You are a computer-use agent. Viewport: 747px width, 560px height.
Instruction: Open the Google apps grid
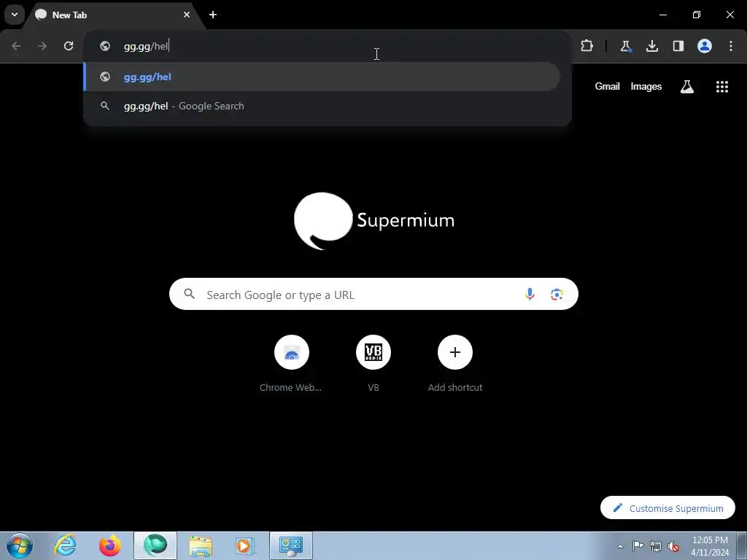[x=722, y=87]
